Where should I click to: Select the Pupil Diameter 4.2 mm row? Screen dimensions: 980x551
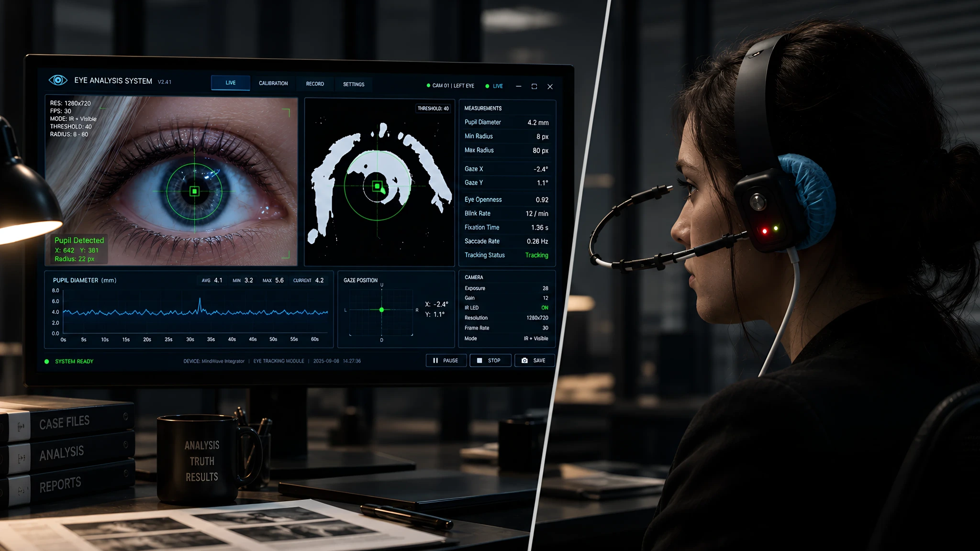coord(507,122)
